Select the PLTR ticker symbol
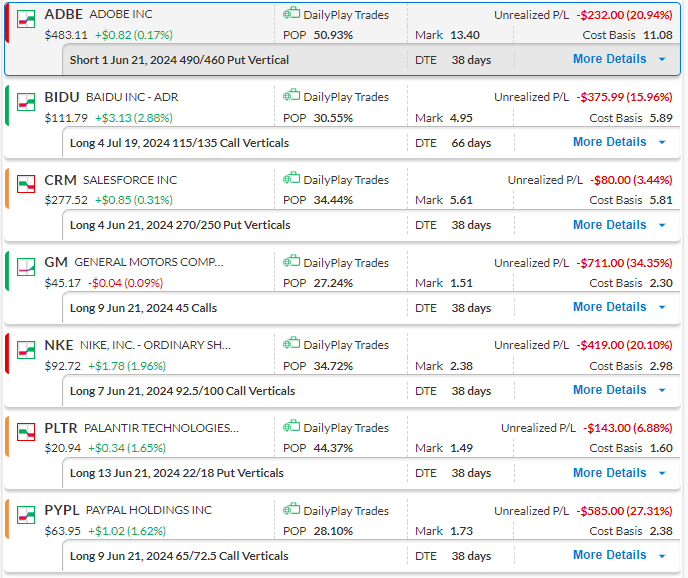 (x=61, y=428)
